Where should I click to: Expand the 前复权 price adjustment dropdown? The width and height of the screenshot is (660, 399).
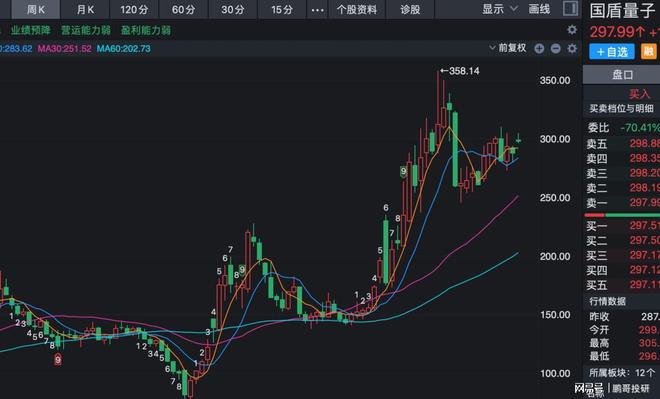[508, 48]
